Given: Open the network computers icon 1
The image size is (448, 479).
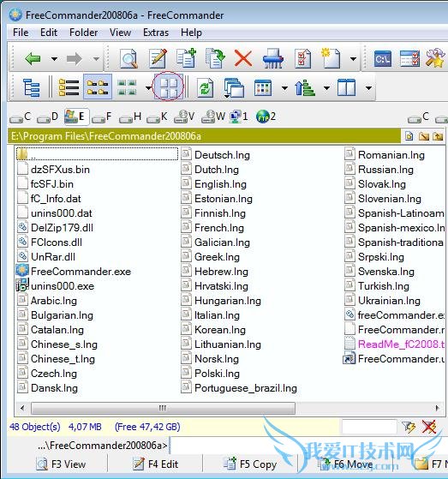Looking at the screenshot, I should [x=238, y=117].
